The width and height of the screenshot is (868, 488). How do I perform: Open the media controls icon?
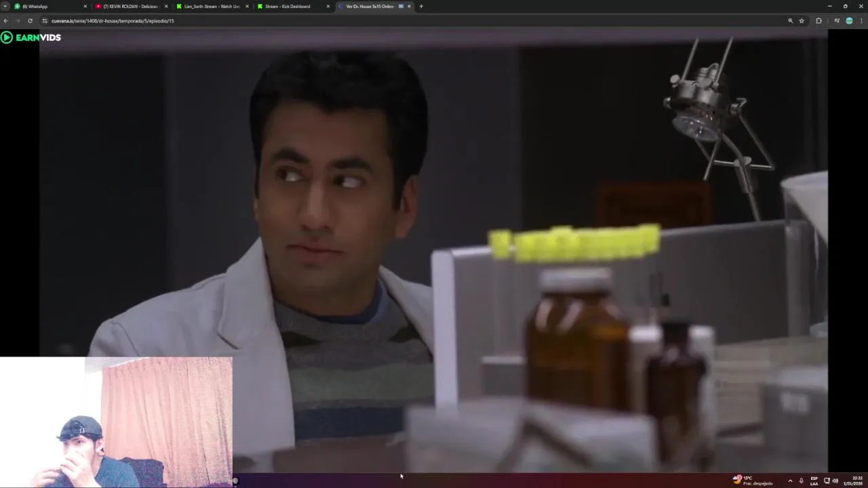click(837, 21)
